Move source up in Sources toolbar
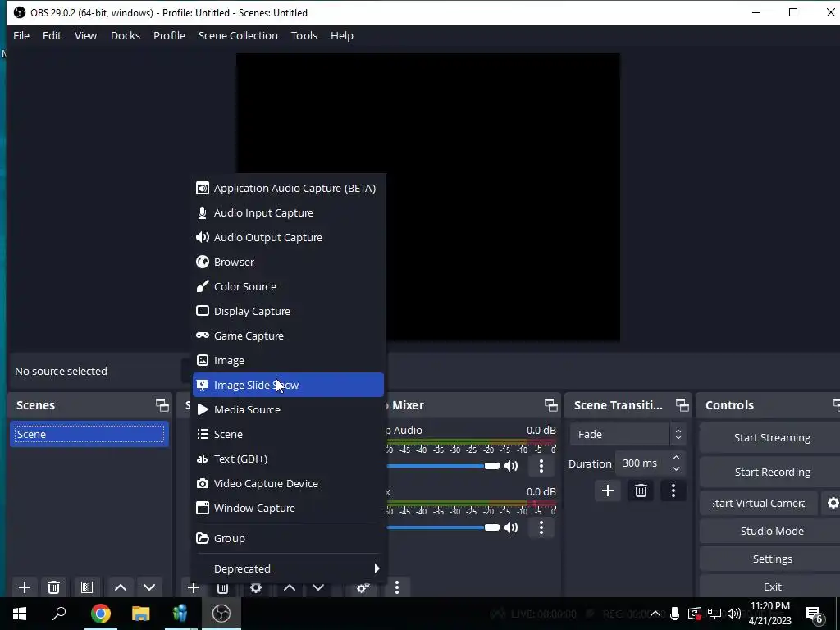This screenshot has width=840, height=630. point(290,587)
